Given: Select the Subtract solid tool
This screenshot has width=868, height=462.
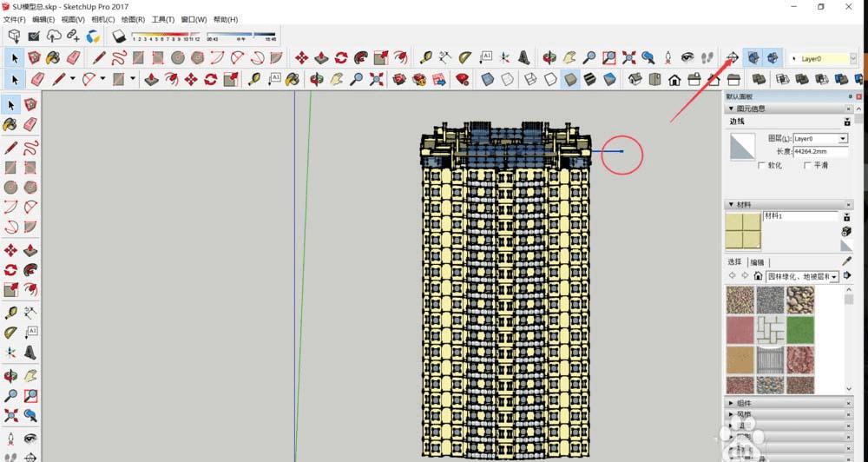Looking at the screenshot, I should [822, 80].
